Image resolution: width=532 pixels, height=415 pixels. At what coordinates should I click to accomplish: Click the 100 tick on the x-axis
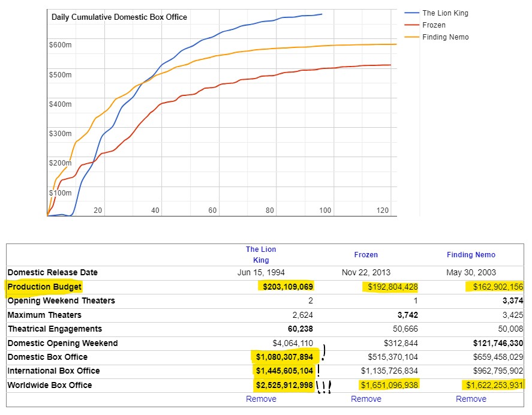(x=325, y=210)
